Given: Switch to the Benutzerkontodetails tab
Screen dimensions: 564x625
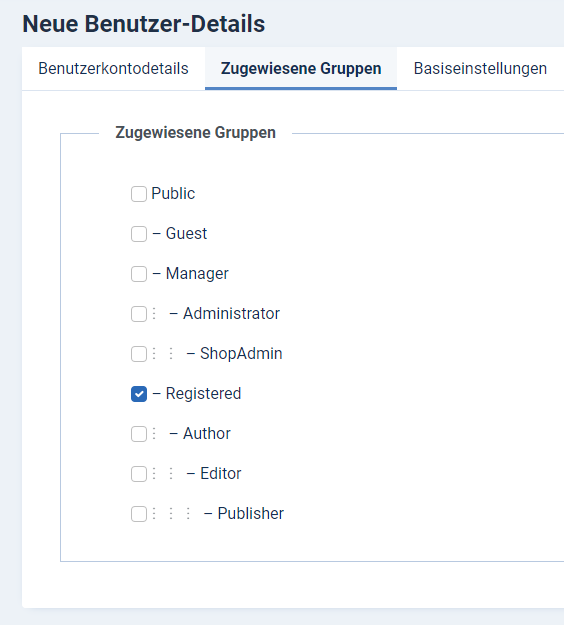Looking at the screenshot, I should (x=113, y=69).
